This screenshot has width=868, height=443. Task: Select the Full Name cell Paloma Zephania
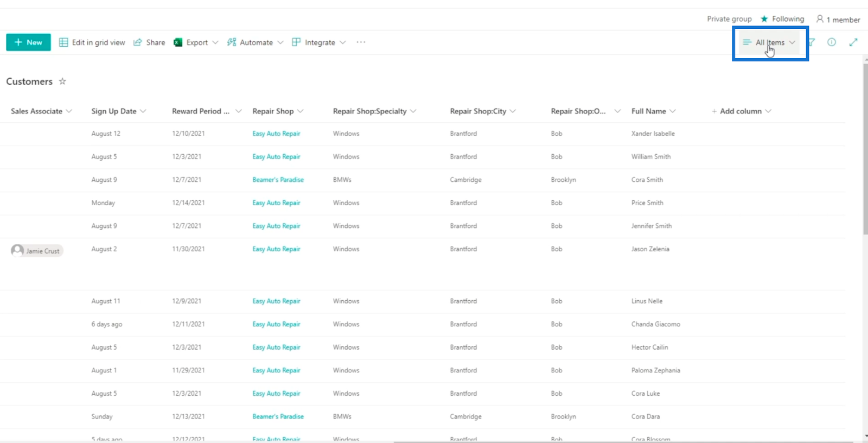pyautogui.click(x=655, y=371)
